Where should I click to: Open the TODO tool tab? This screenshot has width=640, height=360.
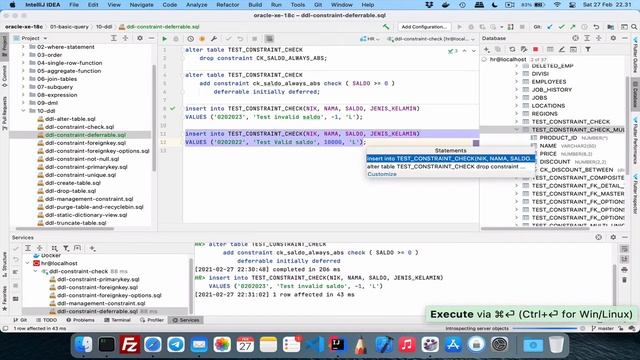pos(47,320)
